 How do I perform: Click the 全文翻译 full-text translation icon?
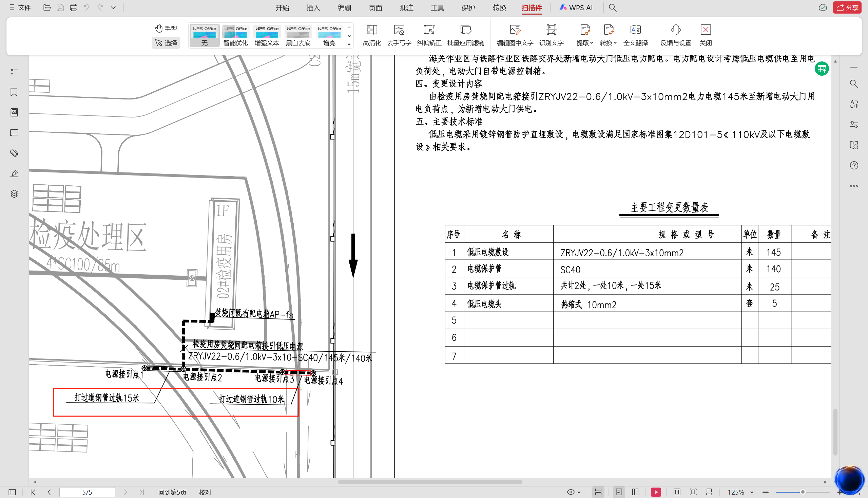[636, 36]
